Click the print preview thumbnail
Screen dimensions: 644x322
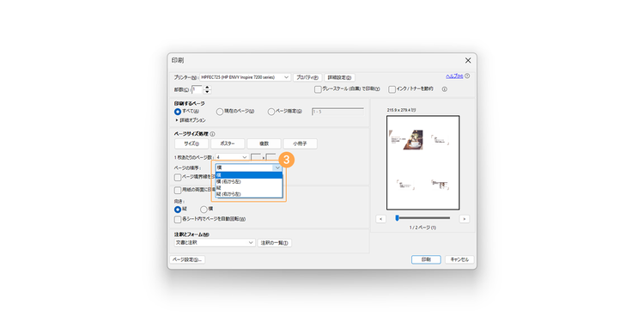[423, 162]
